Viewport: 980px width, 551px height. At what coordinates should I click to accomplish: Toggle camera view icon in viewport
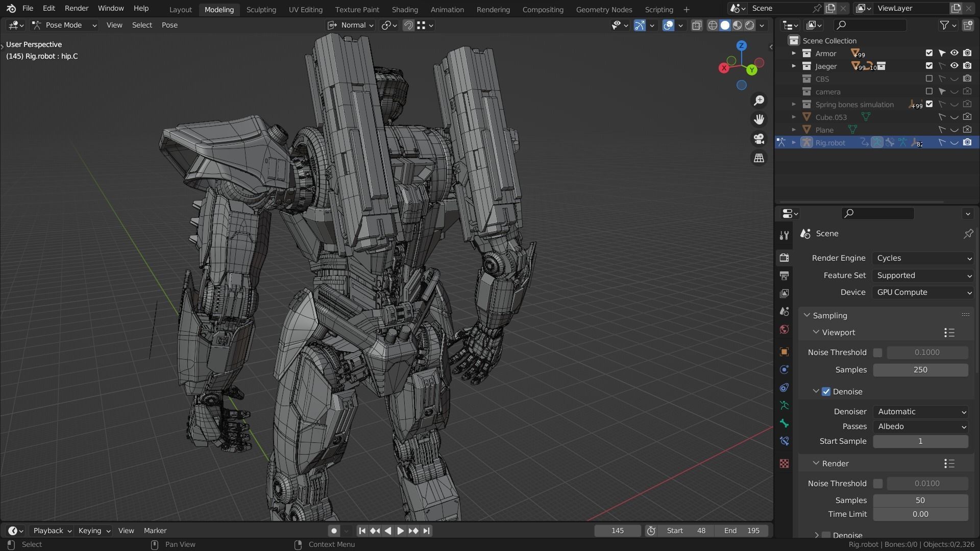[759, 139]
